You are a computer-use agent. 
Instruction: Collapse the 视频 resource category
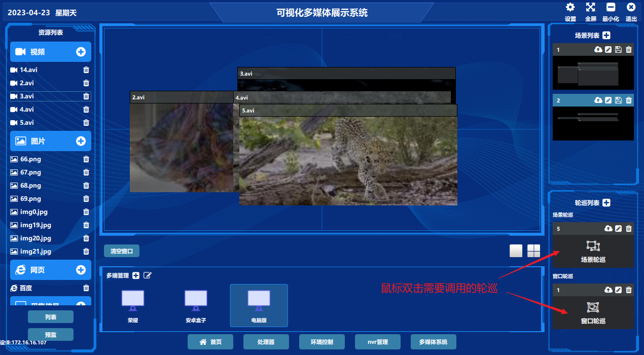[51, 52]
